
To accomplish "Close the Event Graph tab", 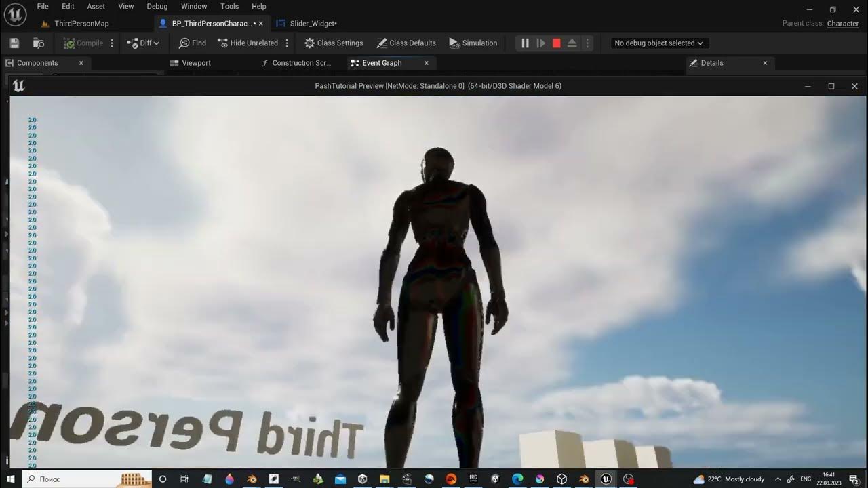I will tap(427, 63).
